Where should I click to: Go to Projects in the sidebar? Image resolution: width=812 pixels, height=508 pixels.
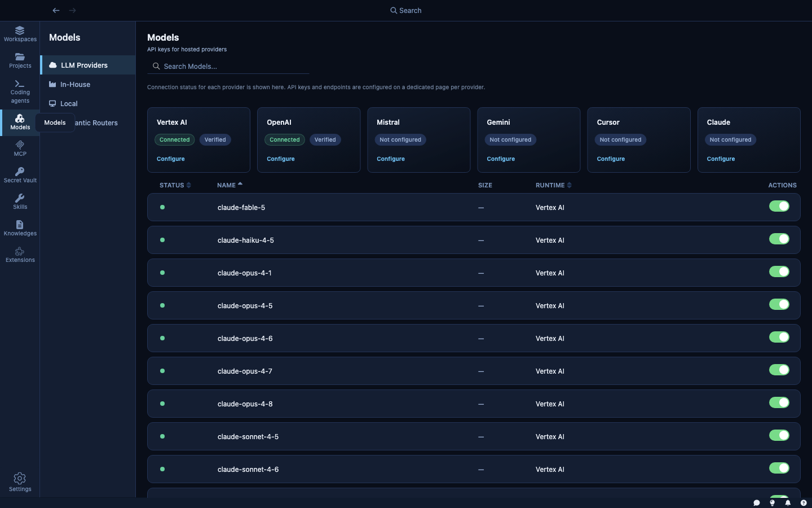point(20,60)
